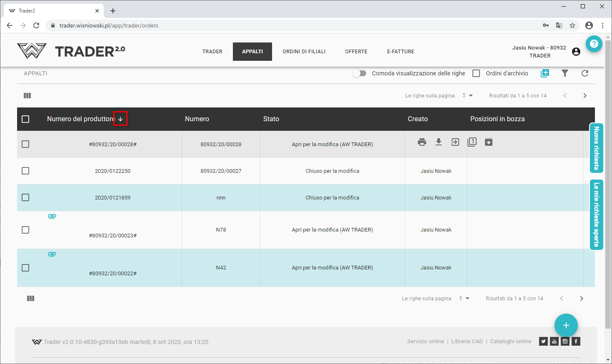Check the row 2020/0122250 checkbox
The width and height of the screenshot is (612, 364).
pyautogui.click(x=25, y=171)
